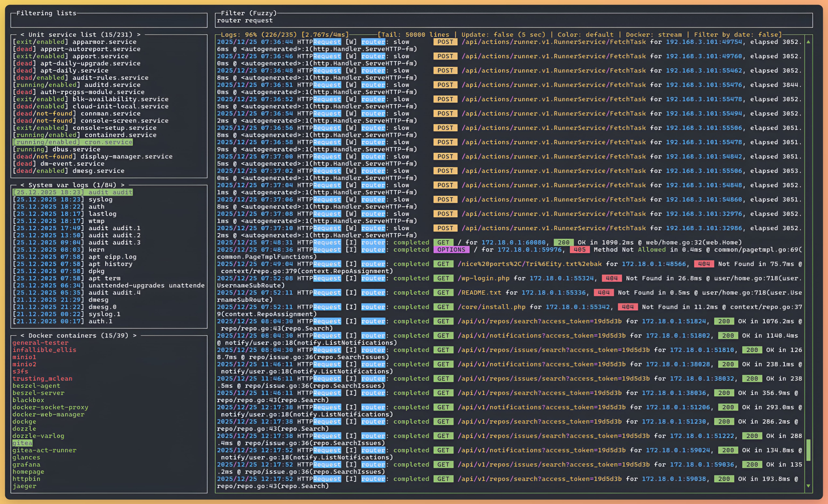
Task: Click right arrow of Unit service list
Action: coord(138,35)
